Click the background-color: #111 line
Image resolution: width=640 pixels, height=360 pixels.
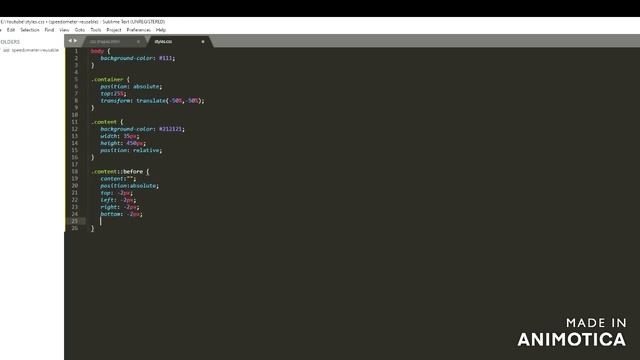(x=138, y=58)
